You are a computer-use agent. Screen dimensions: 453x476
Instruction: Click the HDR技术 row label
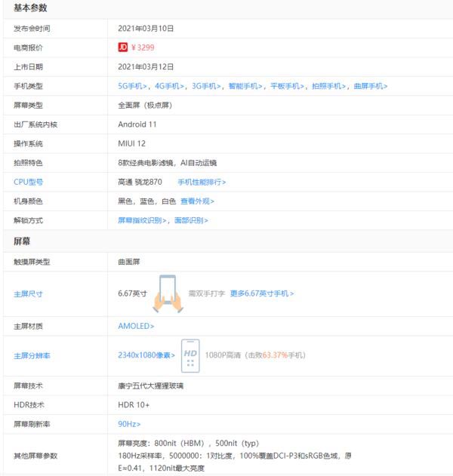tap(29, 405)
